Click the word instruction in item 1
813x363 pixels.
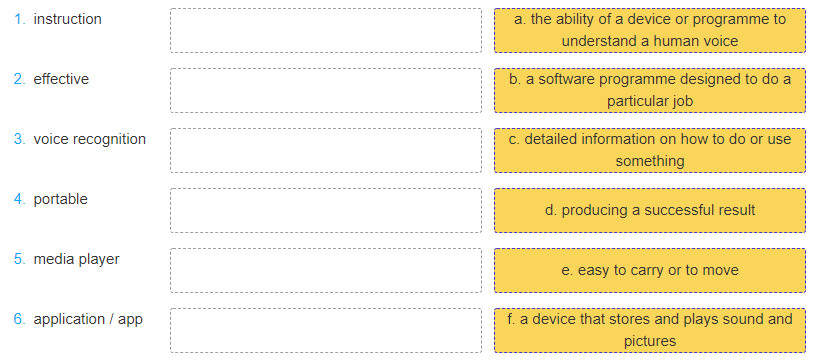[67, 19]
